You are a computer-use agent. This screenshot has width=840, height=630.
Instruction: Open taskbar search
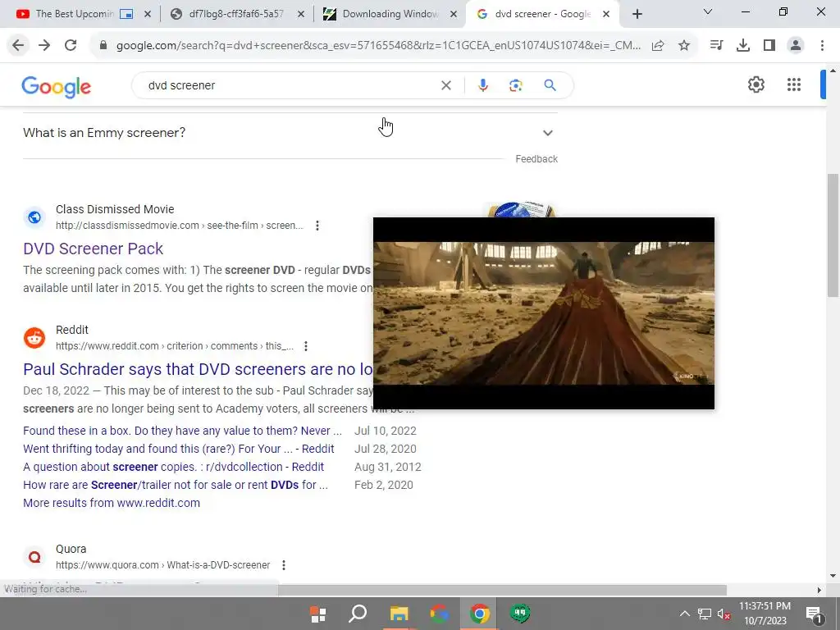358,614
